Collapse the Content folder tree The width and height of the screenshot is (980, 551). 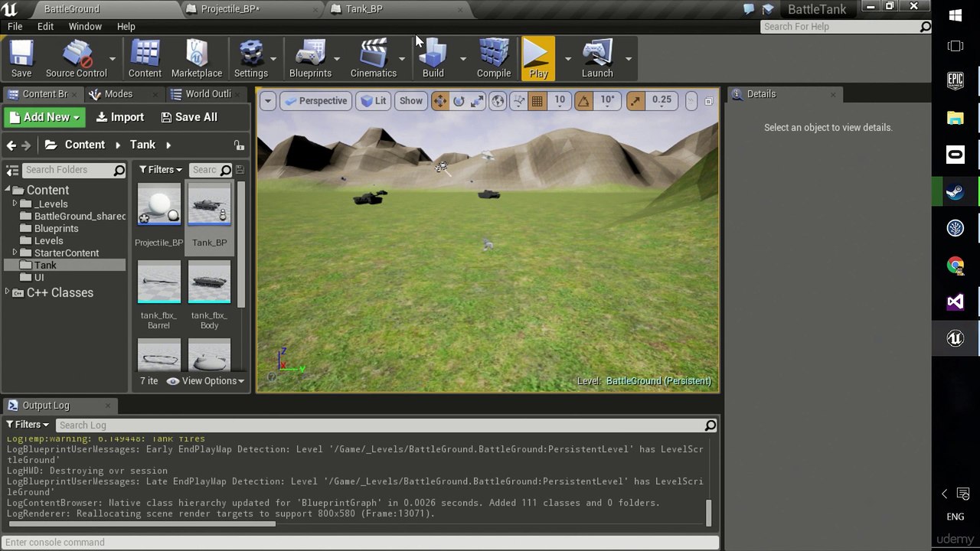8,191
